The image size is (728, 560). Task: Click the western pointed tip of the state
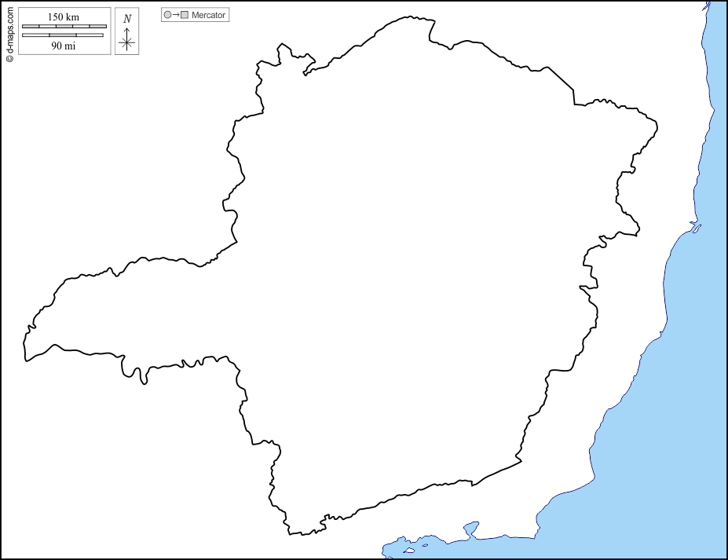[x=26, y=359]
